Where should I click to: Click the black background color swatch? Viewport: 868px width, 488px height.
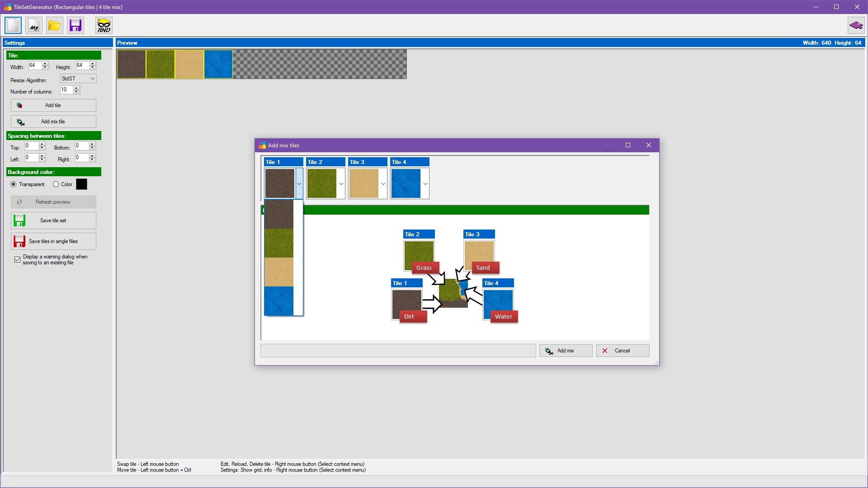[82, 184]
